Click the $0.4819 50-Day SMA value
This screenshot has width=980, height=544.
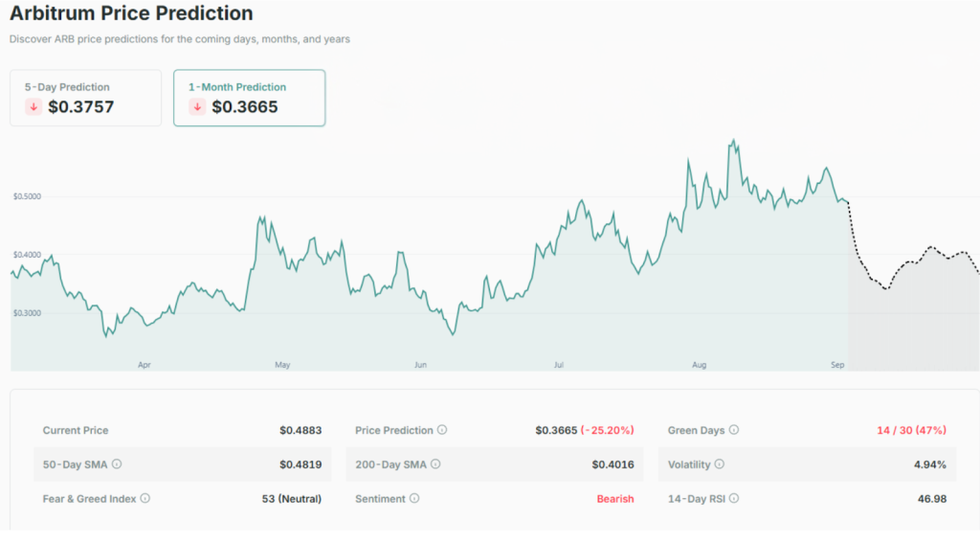[x=301, y=465]
